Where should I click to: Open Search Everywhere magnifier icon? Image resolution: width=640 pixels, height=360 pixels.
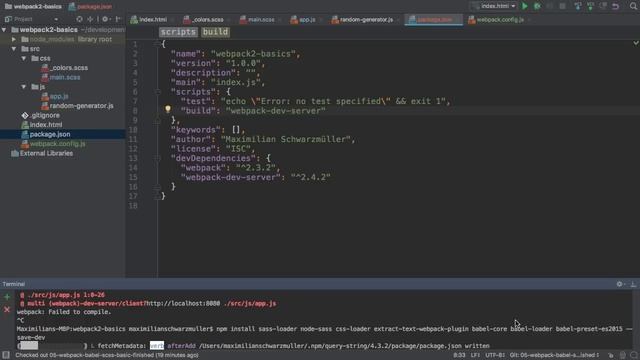[633, 6]
